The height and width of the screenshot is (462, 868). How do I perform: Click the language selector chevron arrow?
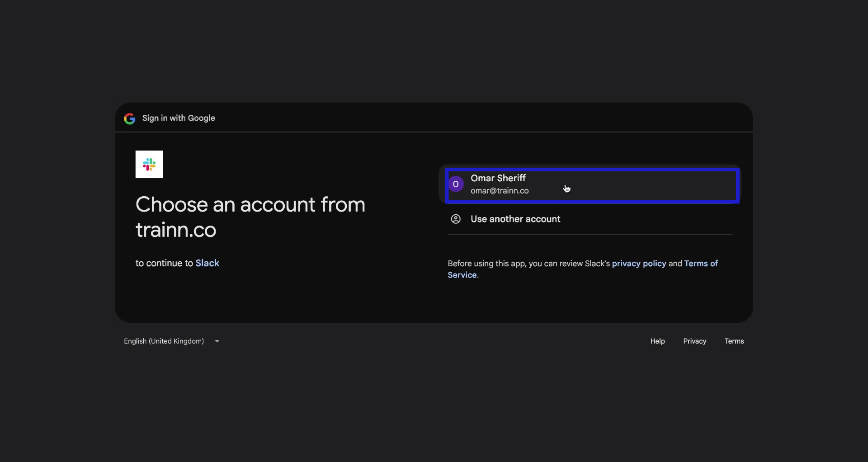point(217,341)
